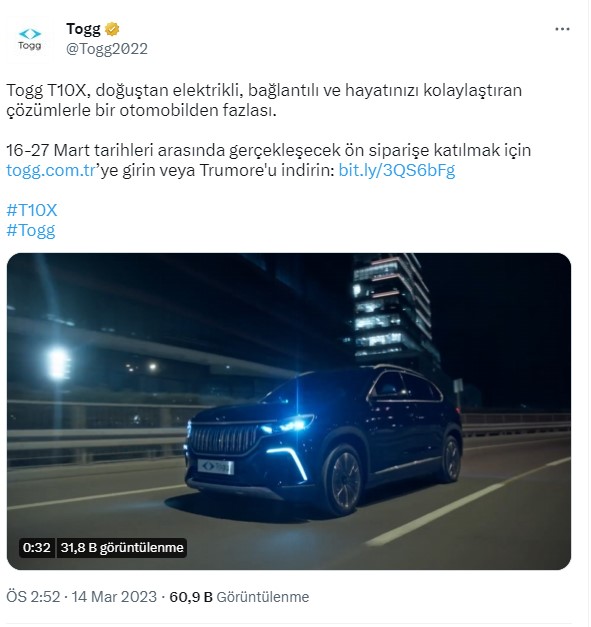591x627 pixels.
Task: Click the 14 Mar 2023 date
Action: coord(114,597)
